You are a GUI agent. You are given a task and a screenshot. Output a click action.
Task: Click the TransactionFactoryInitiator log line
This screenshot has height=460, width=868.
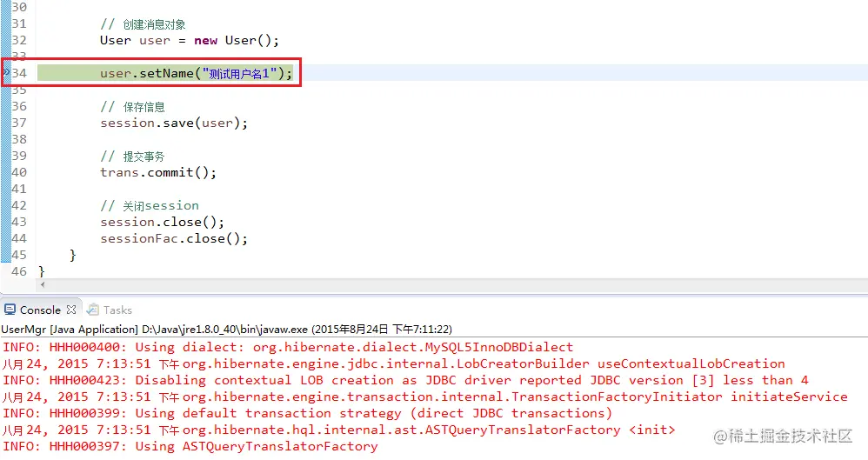pos(425,397)
